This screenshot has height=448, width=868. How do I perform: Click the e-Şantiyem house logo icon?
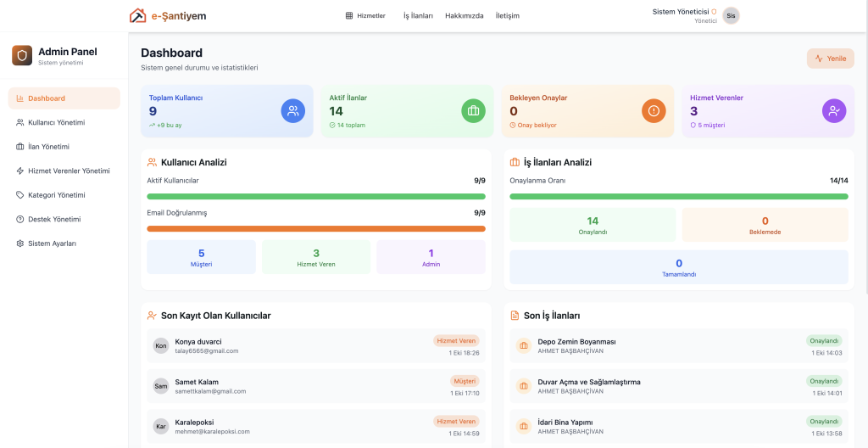tap(137, 15)
